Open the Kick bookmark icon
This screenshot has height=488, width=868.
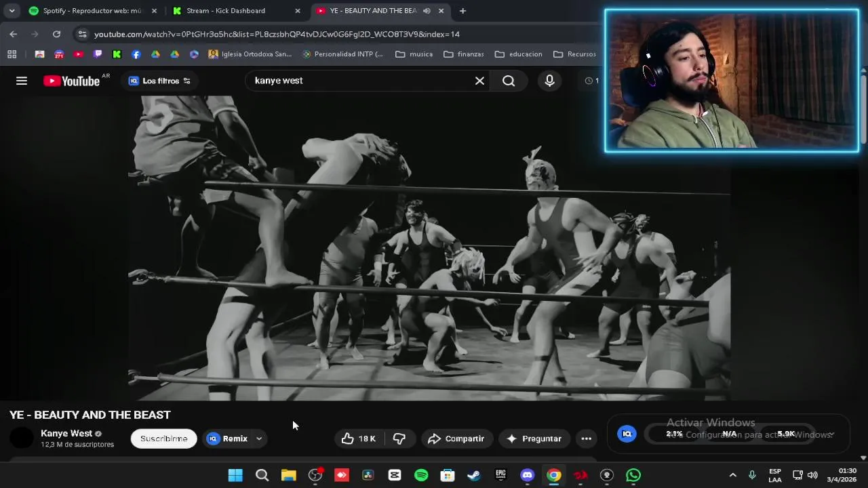(117, 54)
